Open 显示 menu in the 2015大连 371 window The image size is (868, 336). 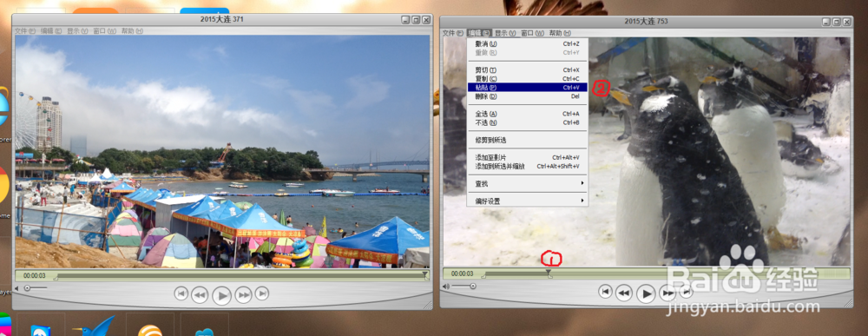pyautogui.click(x=77, y=31)
